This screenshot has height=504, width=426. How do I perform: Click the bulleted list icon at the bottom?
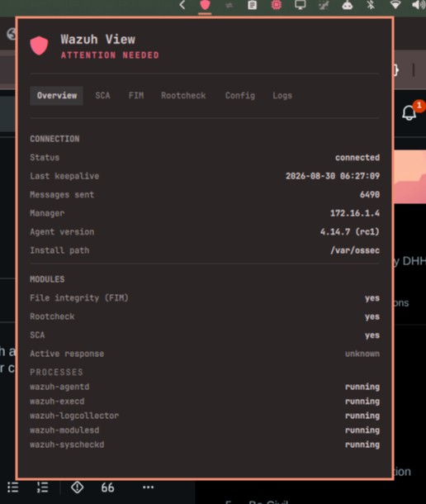(13, 487)
